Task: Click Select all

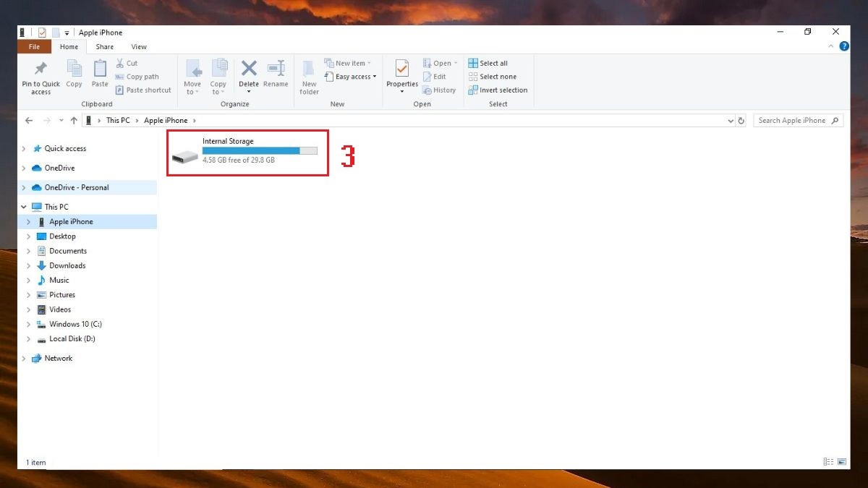Action: point(488,63)
